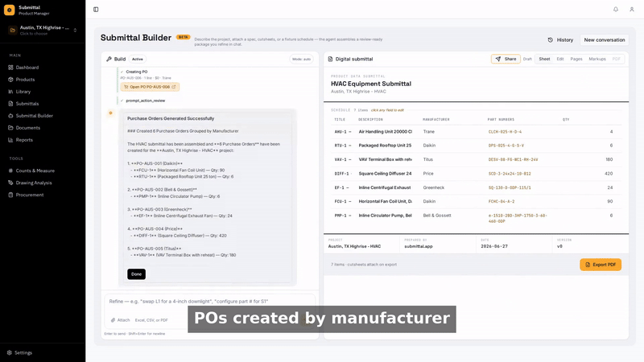Click the FCU-1 title cell
This screenshot has height=362, width=644.
click(x=343, y=202)
